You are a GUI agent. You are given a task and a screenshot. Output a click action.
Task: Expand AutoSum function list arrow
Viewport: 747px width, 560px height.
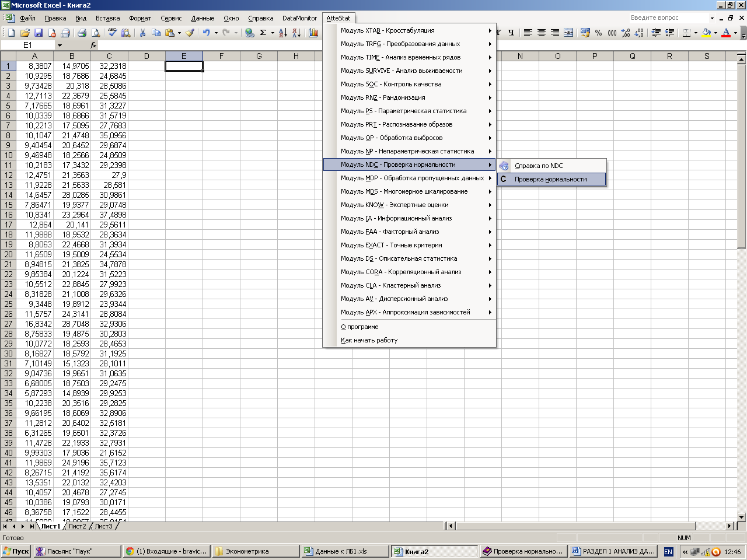click(273, 33)
